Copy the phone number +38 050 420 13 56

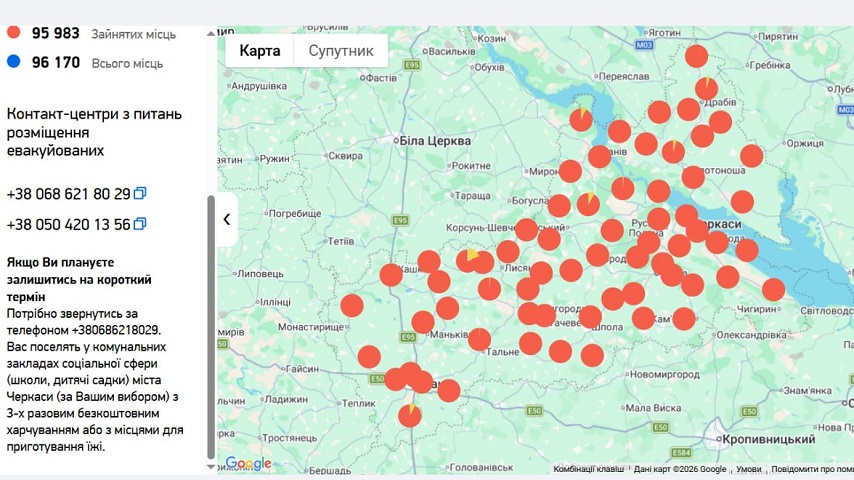point(140,224)
